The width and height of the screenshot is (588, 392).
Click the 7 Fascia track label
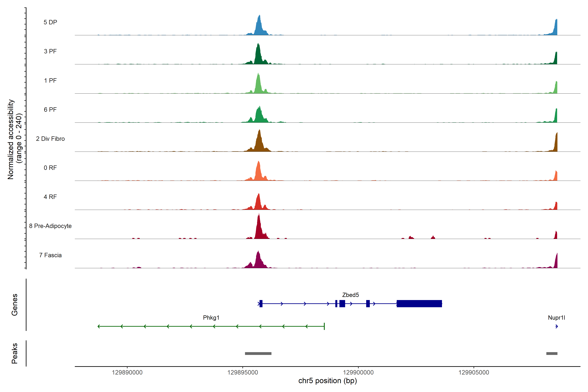[x=50, y=255]
